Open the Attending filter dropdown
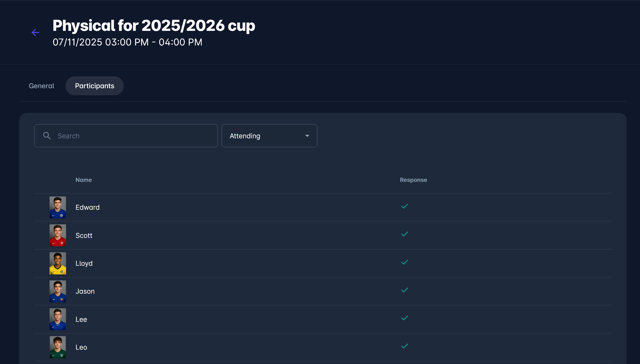640x364 pixels. pyautogui.click(x=269, y=136)
